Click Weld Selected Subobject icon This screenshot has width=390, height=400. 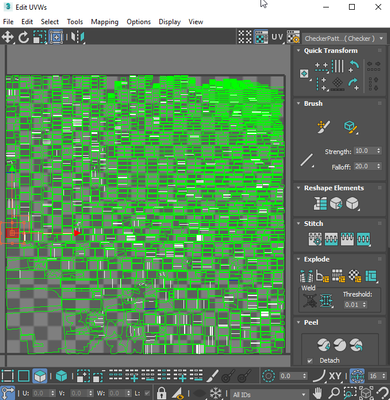[x=326, y=300]
